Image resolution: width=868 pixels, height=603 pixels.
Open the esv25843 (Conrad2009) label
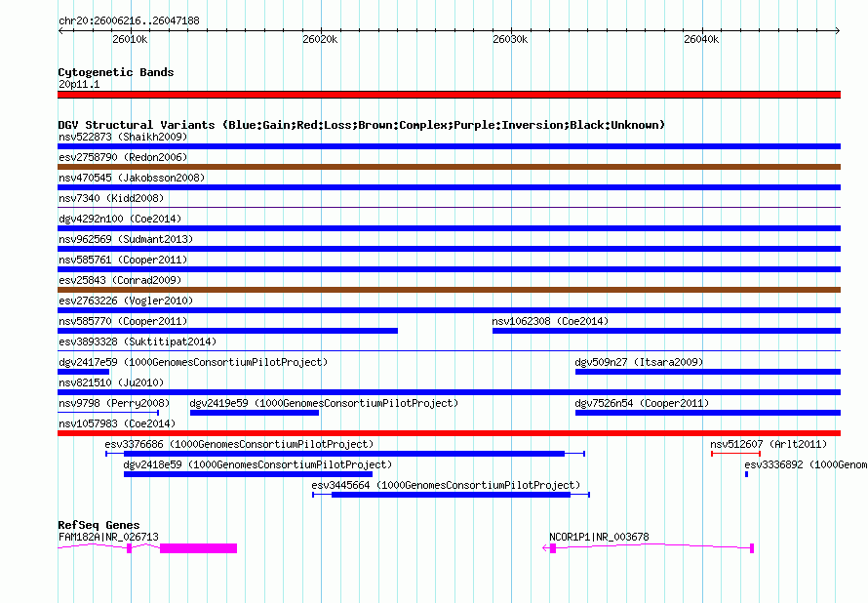pyautogui.click(x=120, y=280)
